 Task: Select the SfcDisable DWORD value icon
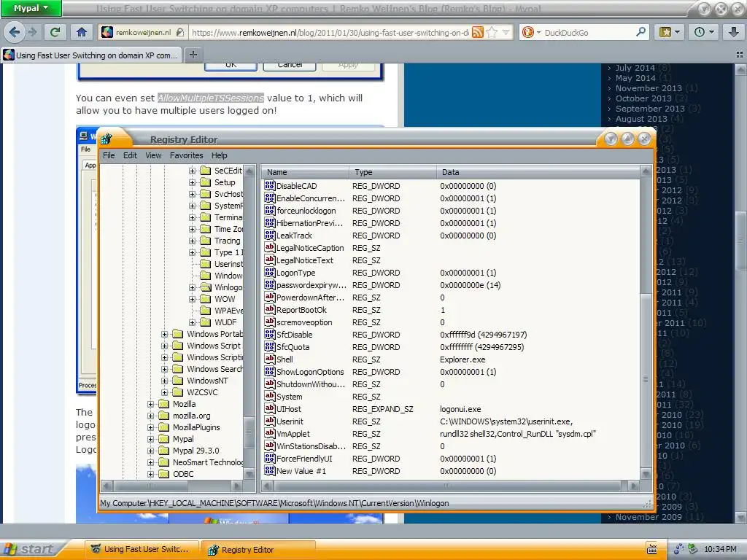[270, 334]
